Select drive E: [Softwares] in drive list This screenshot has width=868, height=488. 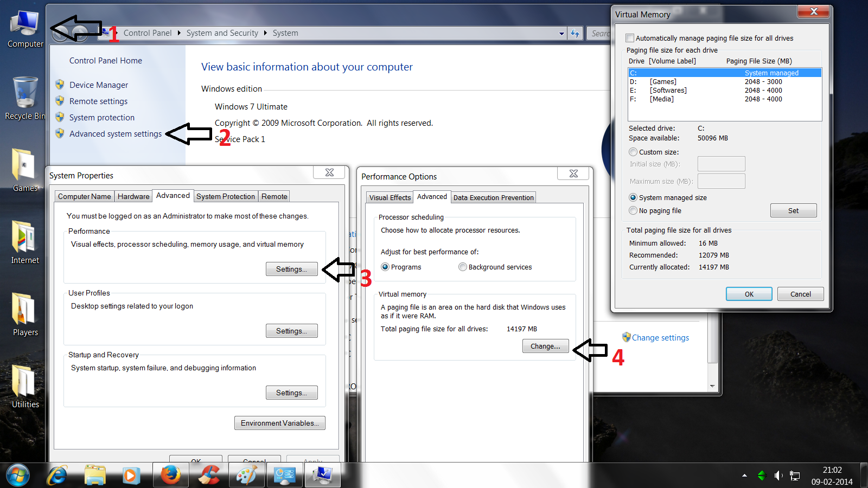pyautogui.click(x=725, y=90)
